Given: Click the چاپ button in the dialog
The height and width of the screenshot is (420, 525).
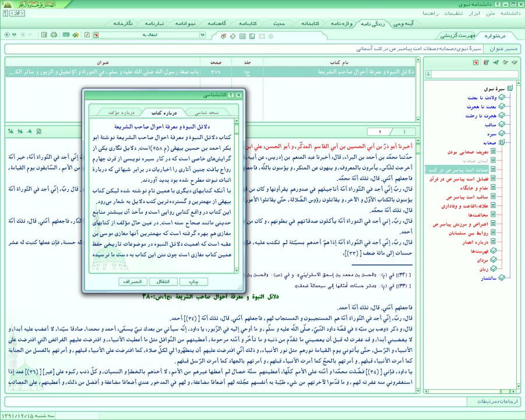Looking at the screenshot, I should pyautogui.click(x=194, y=282).
